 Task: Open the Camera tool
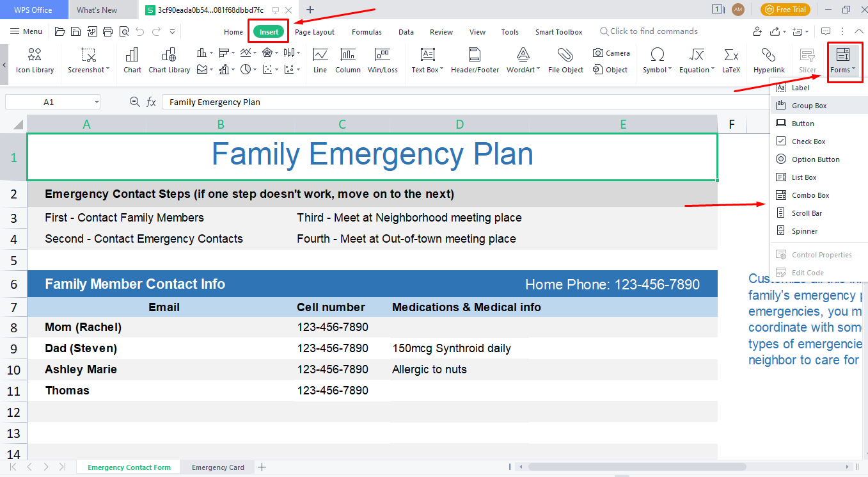coord(610,53)
